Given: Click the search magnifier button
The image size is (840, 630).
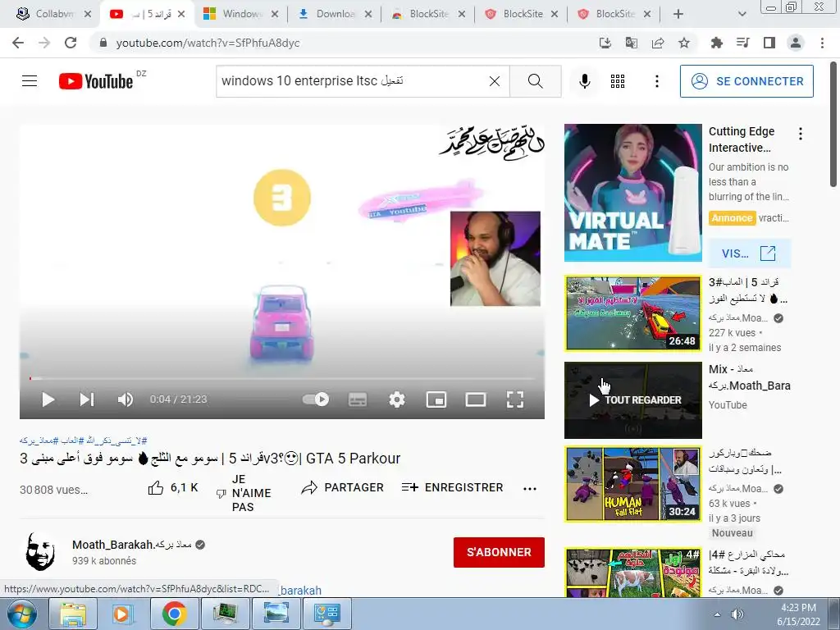Looking at the screenshot, I should click(535, 81).
